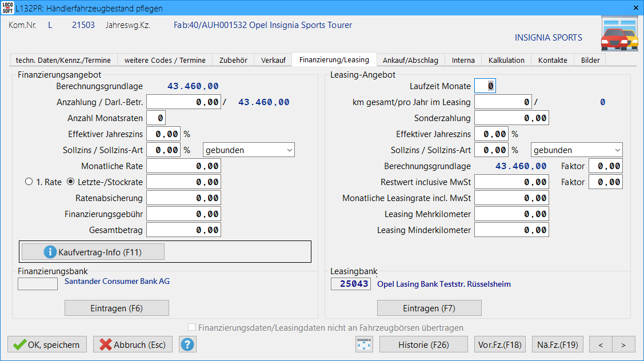The image size is (644, 361).
Task: Open Kaufvertrag-Info (F11) with info icon
Action: [93, 252]
